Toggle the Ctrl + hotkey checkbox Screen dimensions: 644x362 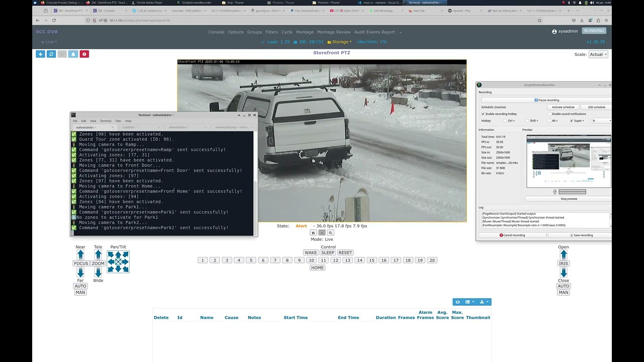[505, 121]
